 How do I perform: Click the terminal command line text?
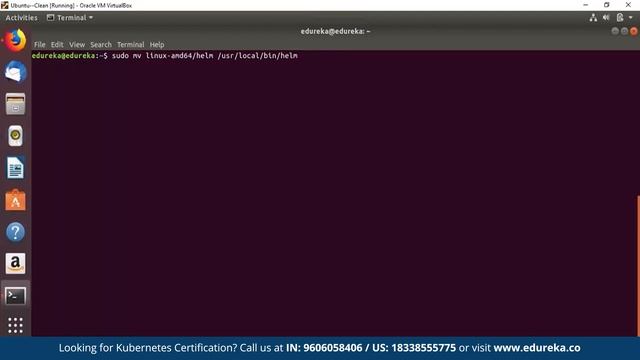[x=205, y=56]
